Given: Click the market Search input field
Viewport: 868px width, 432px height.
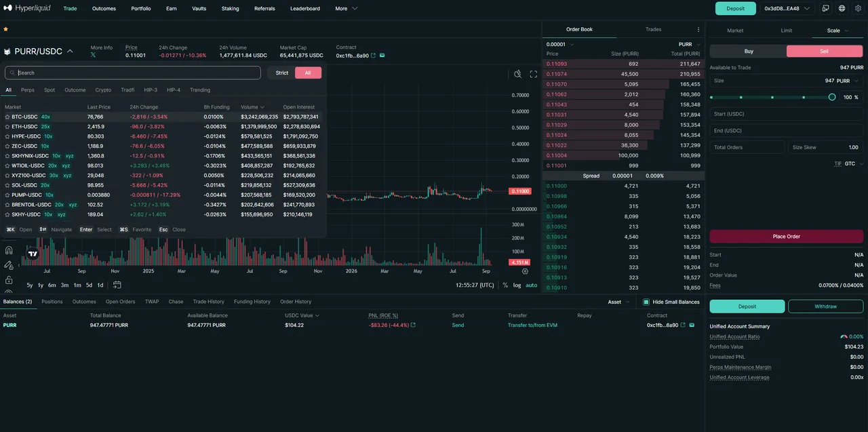Looking at the screenshot, I should point(133,73).
